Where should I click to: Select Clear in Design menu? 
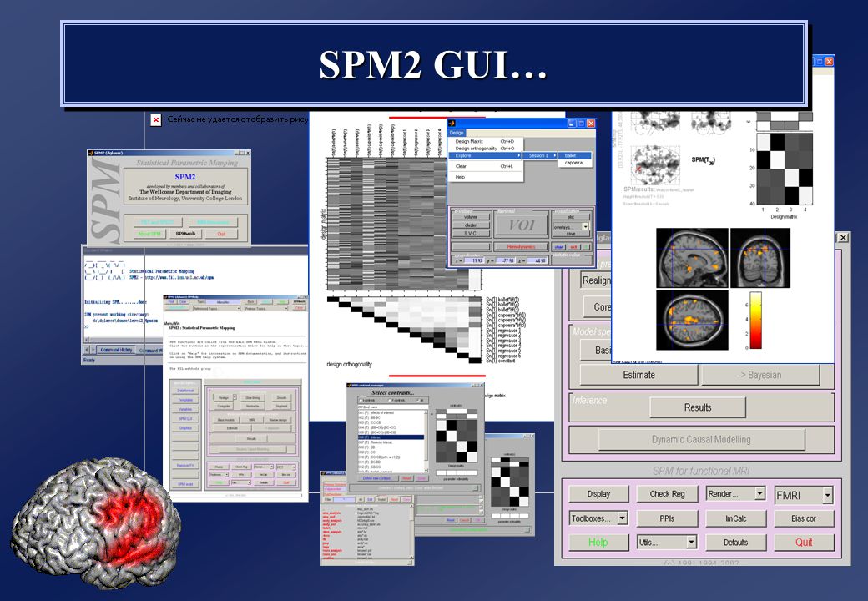(x=484, y=166)
